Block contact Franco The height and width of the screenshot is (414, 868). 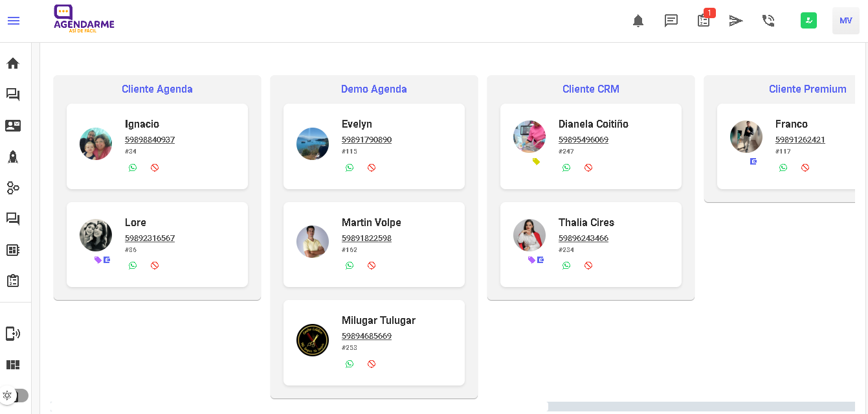click(805, 168)
